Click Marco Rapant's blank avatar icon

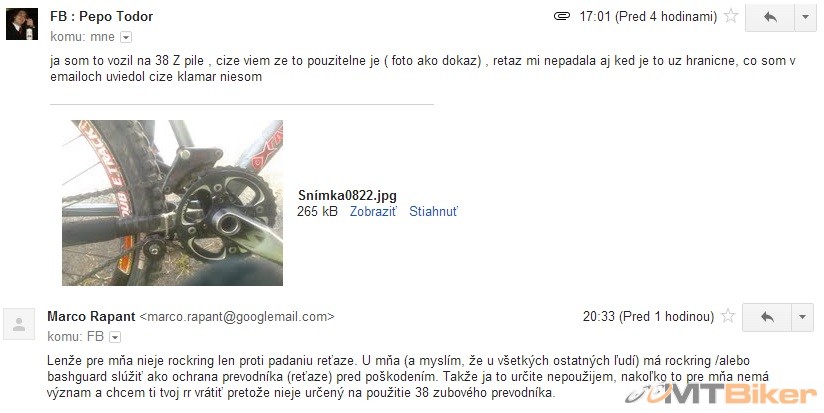point(19,324)
